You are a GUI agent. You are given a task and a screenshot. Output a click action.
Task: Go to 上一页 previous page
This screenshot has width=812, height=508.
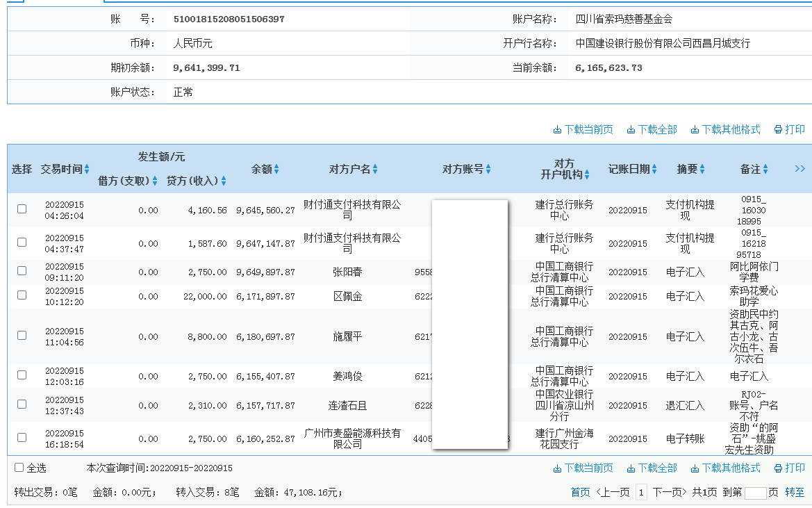click(x=613, y=493)
